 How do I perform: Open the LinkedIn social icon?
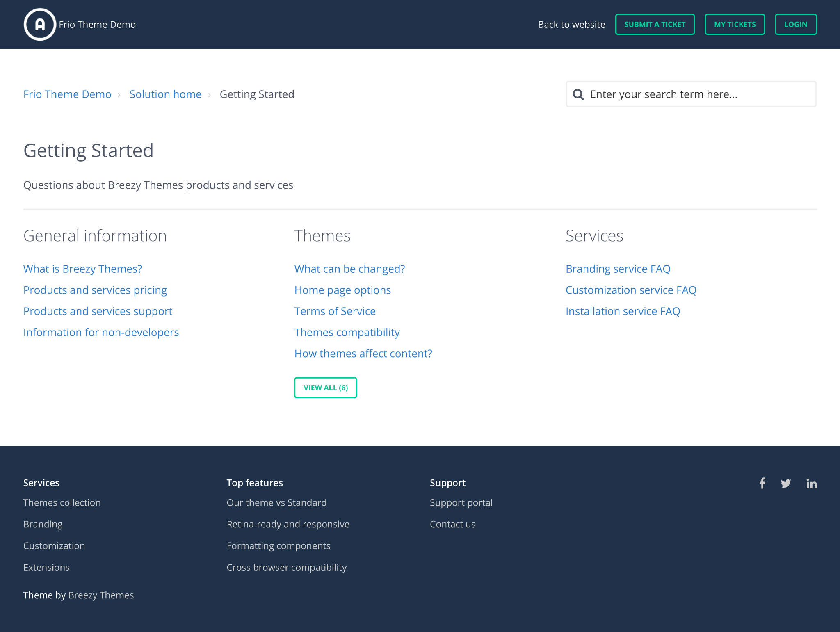[x=811, y=484]
